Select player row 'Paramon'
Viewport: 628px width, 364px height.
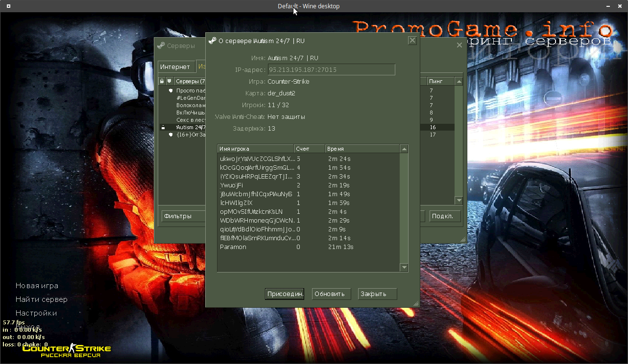pyautogui.click(x=309, y=247)
